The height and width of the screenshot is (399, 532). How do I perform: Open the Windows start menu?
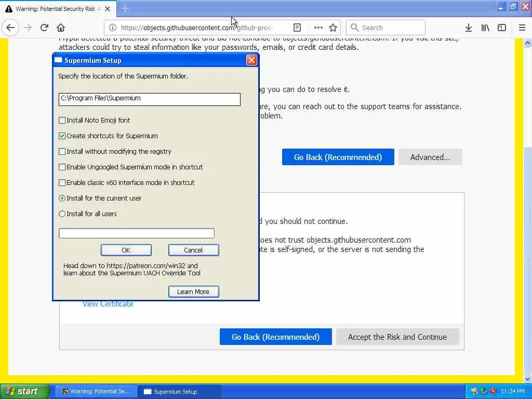click(25, 392)
